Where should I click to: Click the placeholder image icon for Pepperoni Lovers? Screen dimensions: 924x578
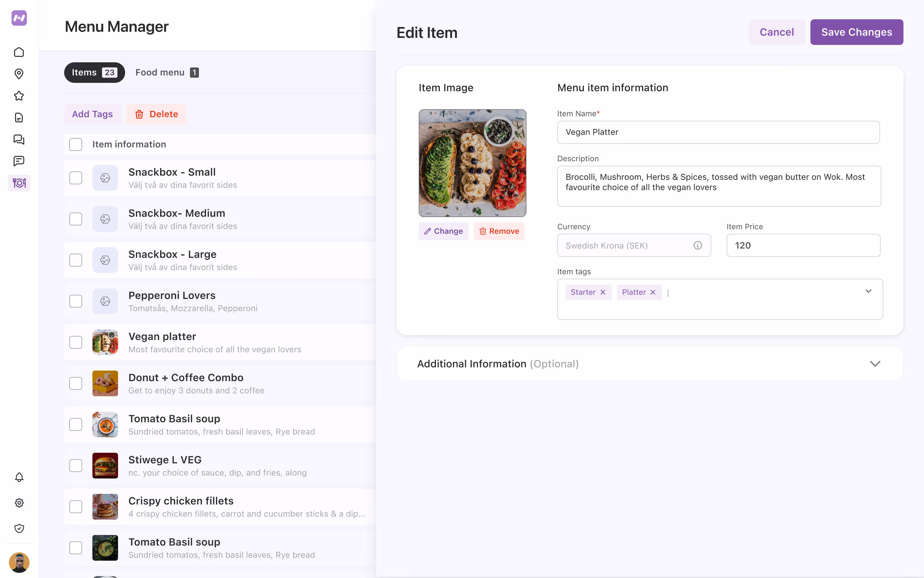pos(105,301)
